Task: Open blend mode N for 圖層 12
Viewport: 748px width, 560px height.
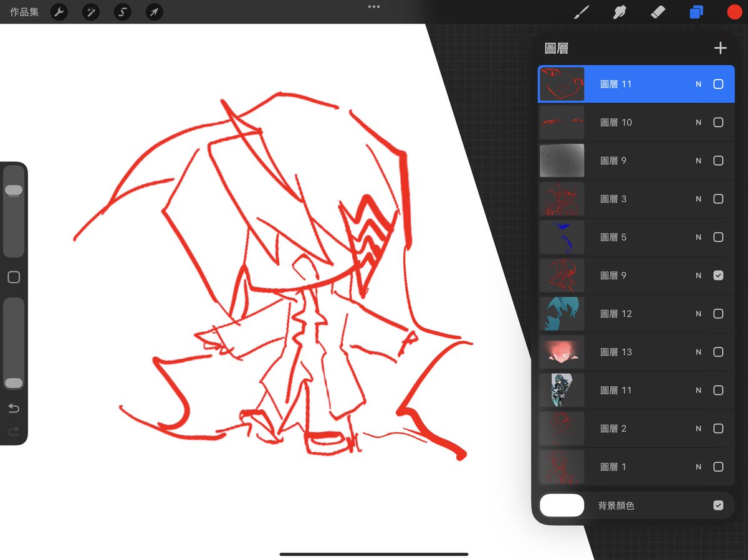Action: 699,314
